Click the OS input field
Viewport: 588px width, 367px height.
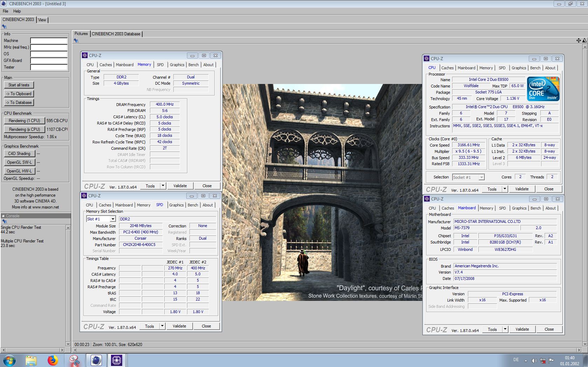click(49, 54)
